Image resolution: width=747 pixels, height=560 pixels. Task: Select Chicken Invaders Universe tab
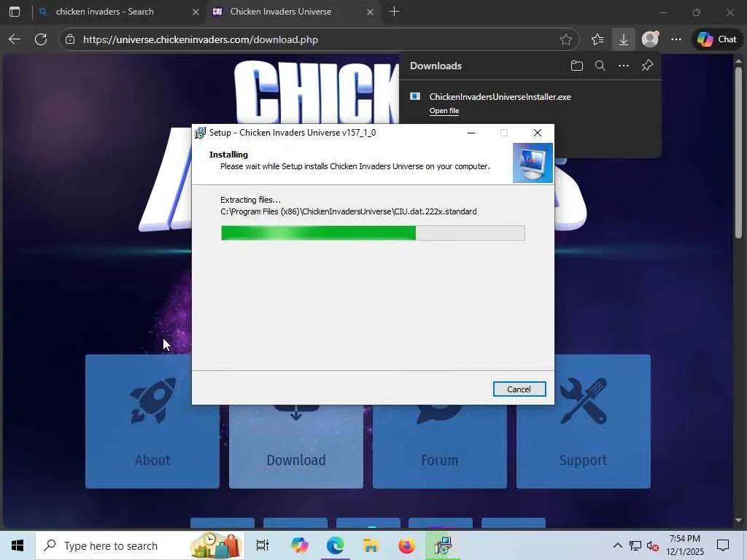[x=292, y=12]
